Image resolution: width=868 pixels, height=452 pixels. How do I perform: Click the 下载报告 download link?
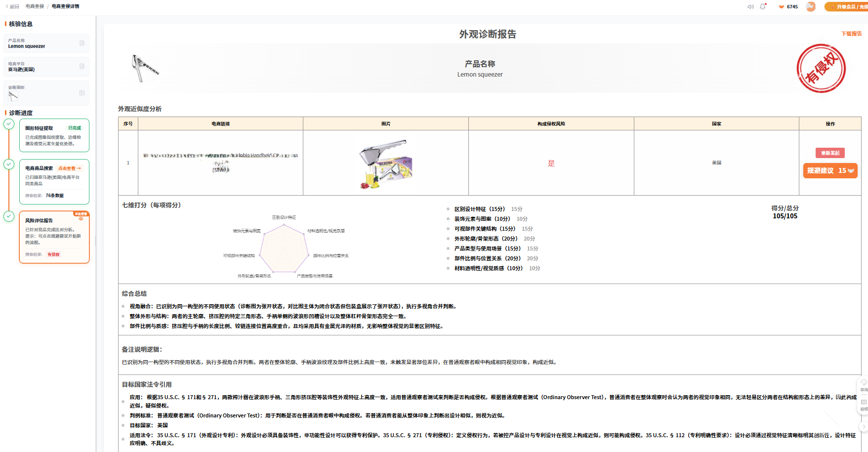(x=851, y=34)
